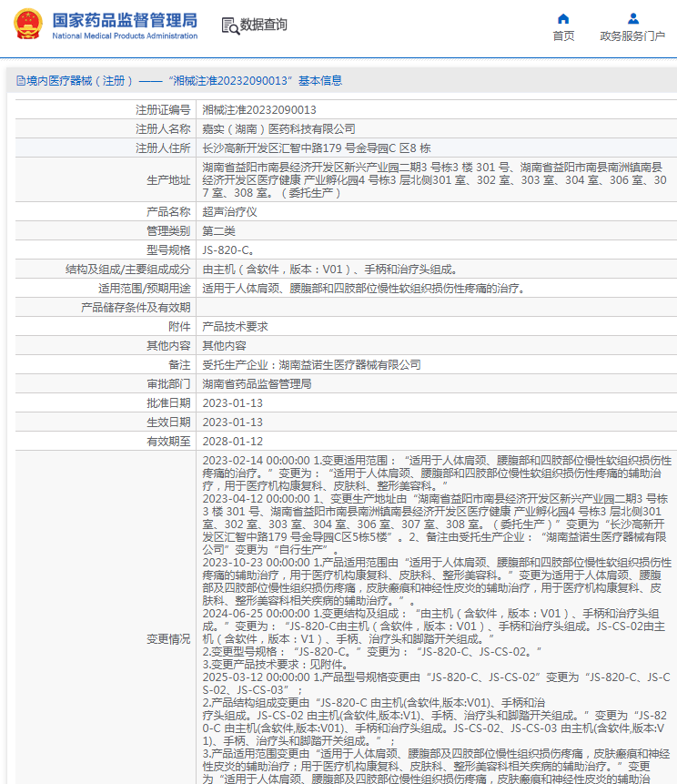The height and width of the screenshot is (784, 677).
Task: Click the 生产地址 label
Action: [168, 180]
